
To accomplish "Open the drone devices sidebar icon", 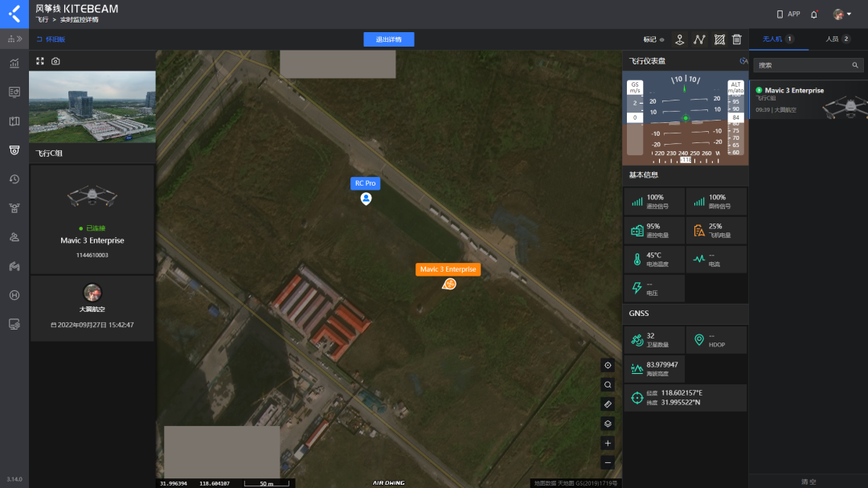I will 14,208.
